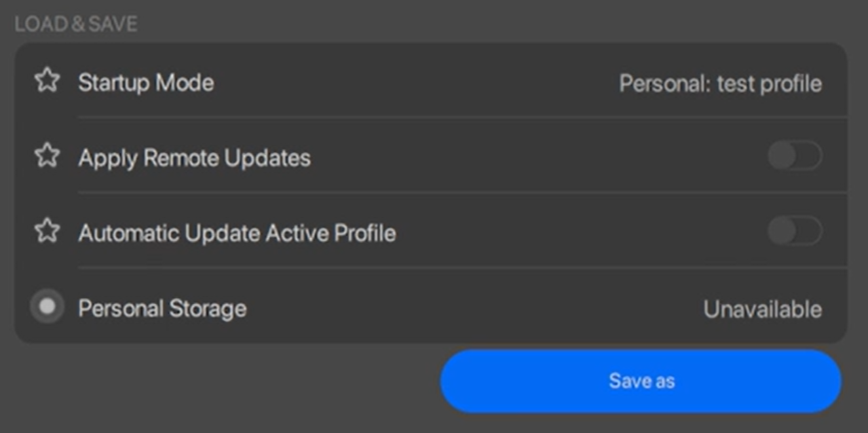
Task: Enable the Apply Remote Updates switch
Action: 795,157
